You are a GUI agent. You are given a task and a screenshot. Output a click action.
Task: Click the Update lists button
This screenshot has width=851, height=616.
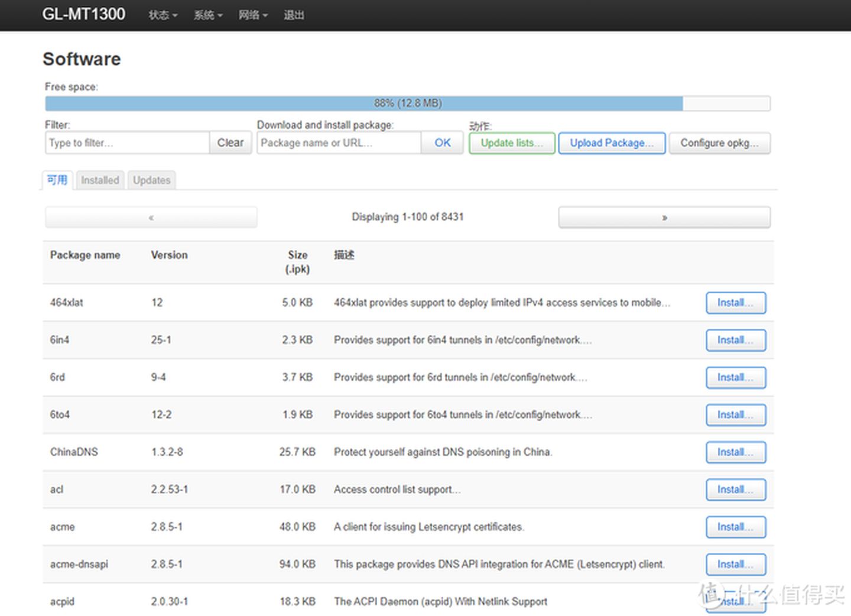click(x=512, y=143)
